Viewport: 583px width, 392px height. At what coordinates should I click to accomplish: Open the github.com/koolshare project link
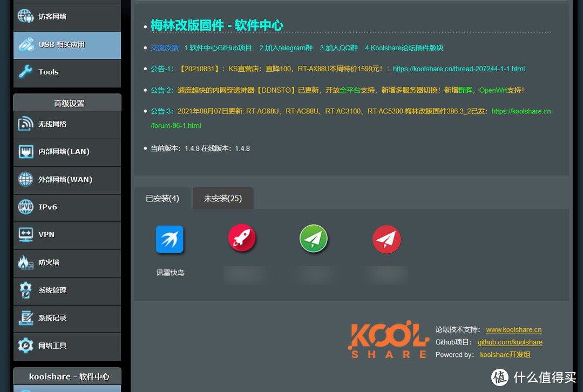[510, 342]
